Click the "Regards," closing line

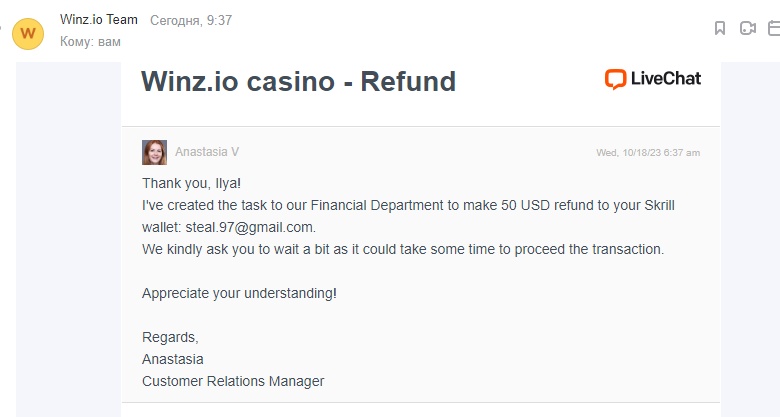click(170, 337)
